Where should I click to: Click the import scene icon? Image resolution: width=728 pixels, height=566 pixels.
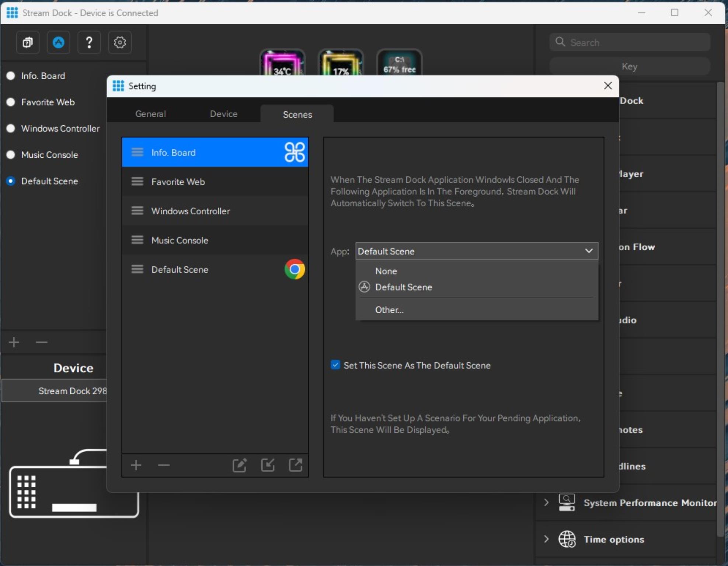click(268, 465)
